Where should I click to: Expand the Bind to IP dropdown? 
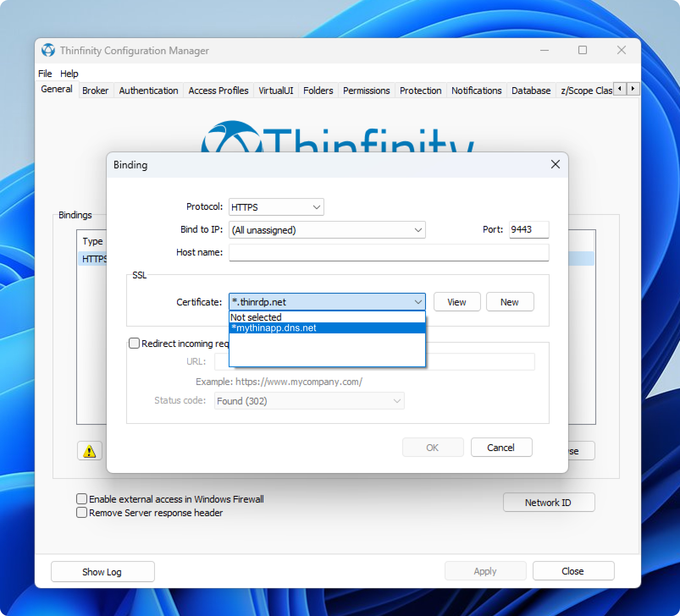[x=327, y=230]
